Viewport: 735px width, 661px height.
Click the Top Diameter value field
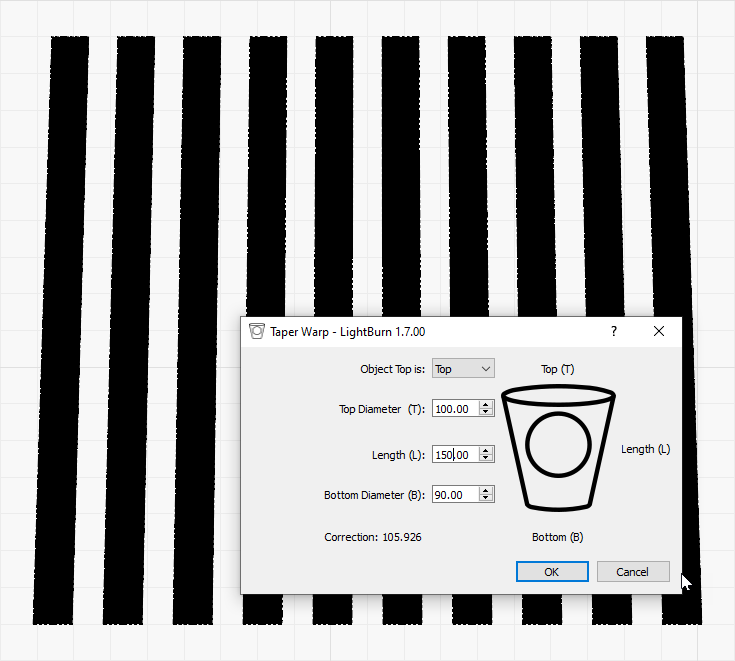click(455, 409)
